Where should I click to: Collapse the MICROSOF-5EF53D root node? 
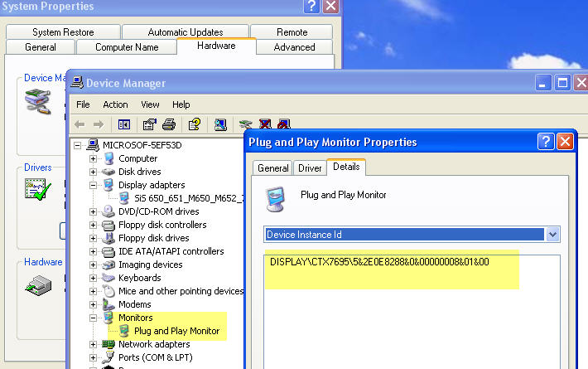[x=77, y=145]
